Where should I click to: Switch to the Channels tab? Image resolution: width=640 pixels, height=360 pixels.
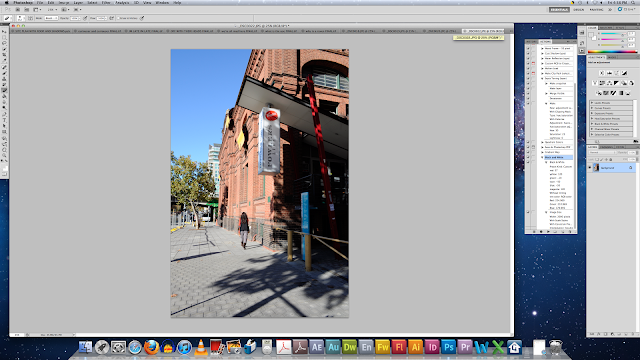coord(606,147)
